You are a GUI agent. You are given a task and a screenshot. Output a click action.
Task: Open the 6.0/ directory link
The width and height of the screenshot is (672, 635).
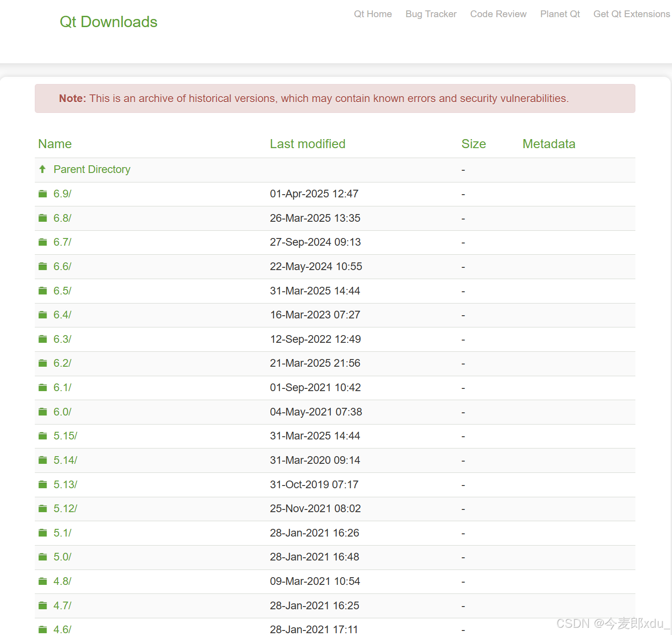tap(62, 412)
